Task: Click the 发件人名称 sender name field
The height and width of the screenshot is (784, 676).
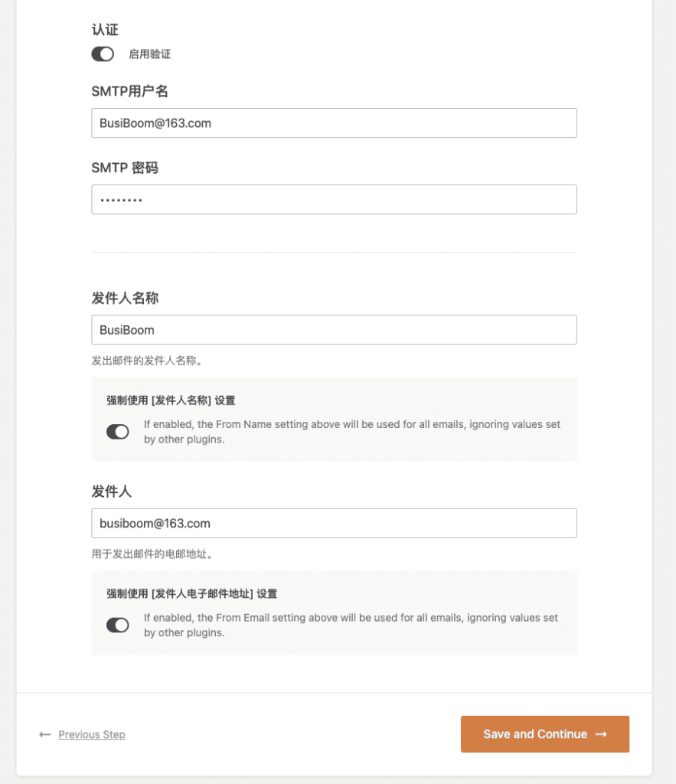Action: point(334,329)
